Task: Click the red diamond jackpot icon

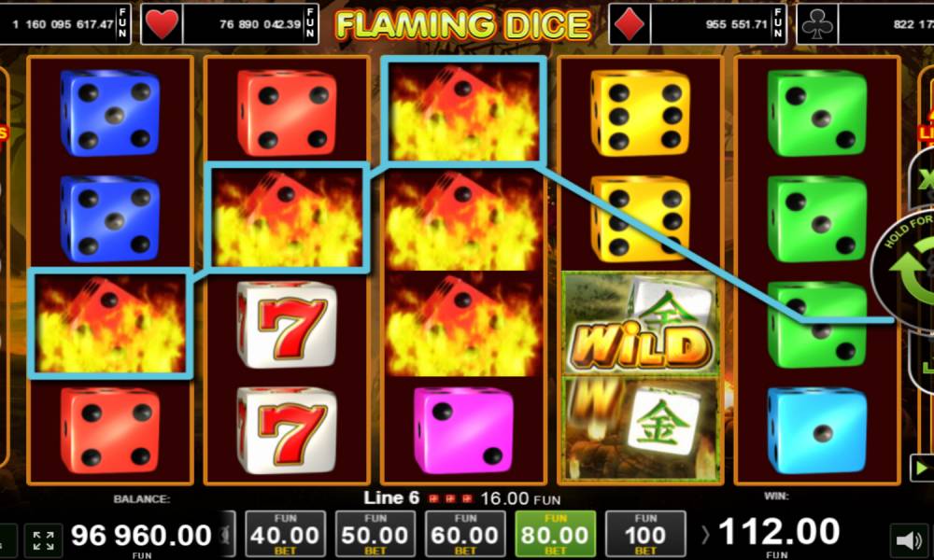Action: (630, 24)
